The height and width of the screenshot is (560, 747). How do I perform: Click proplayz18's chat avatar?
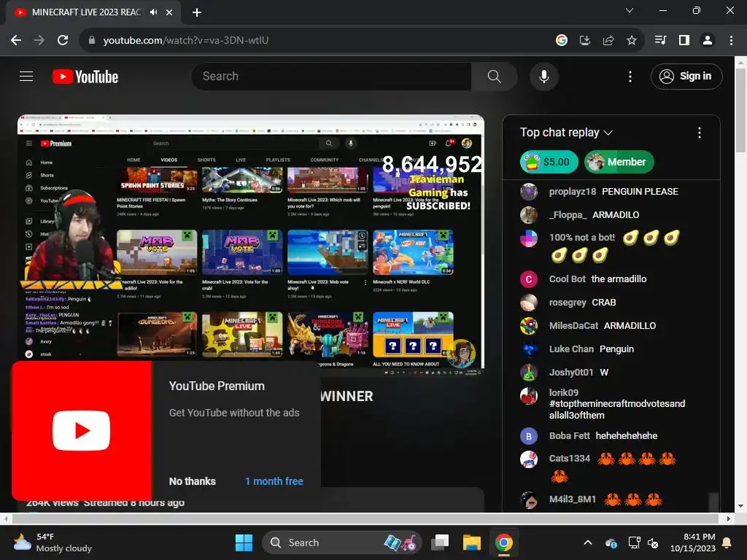click(528, 192)
